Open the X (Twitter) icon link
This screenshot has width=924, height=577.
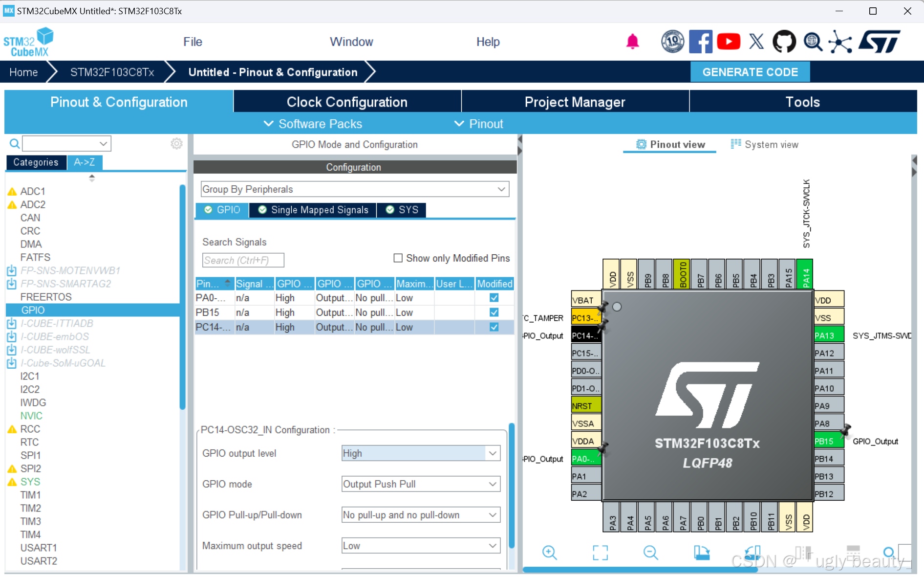click(756, 42)
